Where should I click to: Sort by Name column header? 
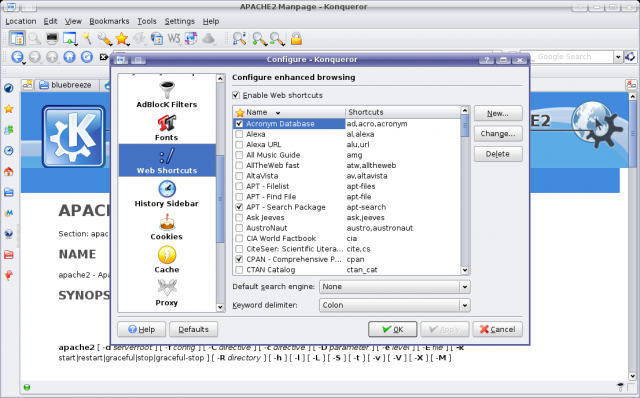click(289, 112)
